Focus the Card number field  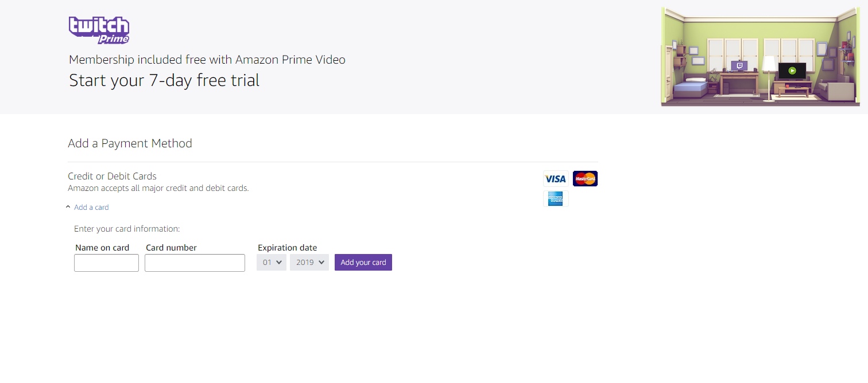click(195, 263)
